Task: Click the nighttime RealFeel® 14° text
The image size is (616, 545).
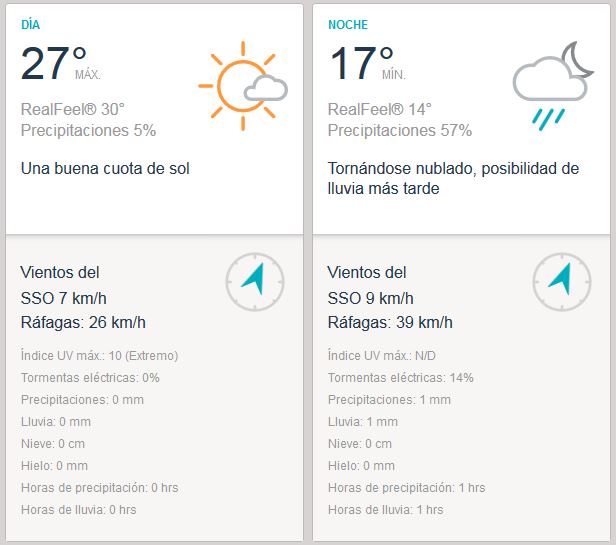Action: pos(379,109)
